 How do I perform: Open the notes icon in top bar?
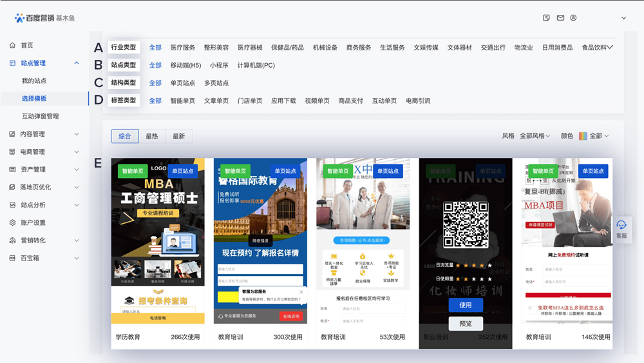[547, 18]
